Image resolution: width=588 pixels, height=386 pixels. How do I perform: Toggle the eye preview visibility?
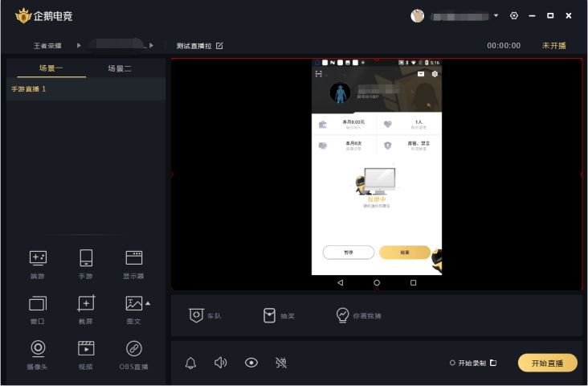click(x=251, y=363)
